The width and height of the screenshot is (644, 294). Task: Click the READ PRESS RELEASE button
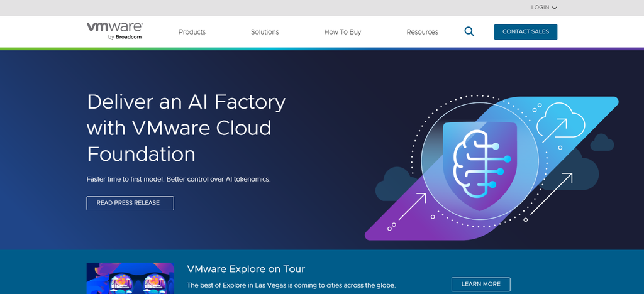point(130,203)
